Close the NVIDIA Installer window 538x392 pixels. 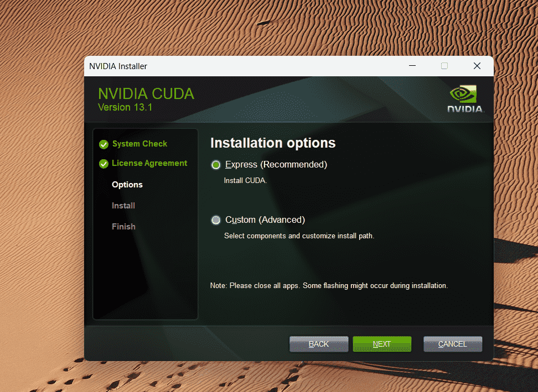477,66
